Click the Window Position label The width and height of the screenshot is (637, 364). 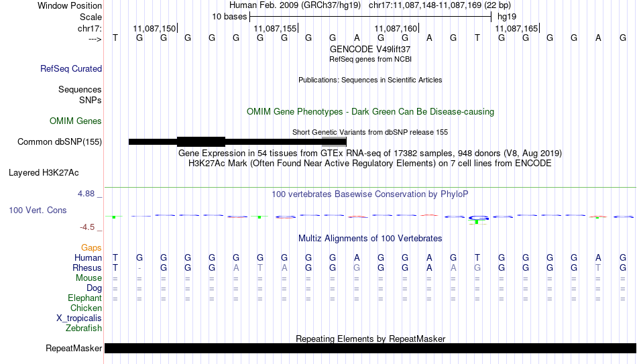click(x=70, y=5)
